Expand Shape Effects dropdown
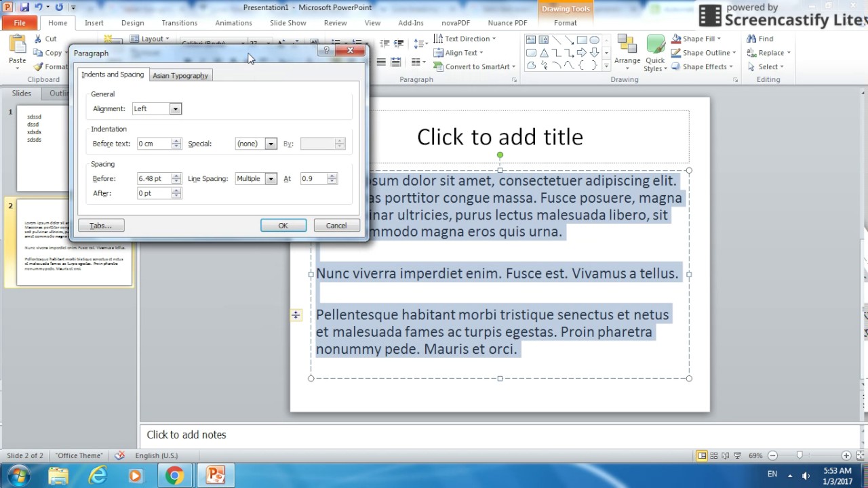The image size is (868, 488). point(730,67)
